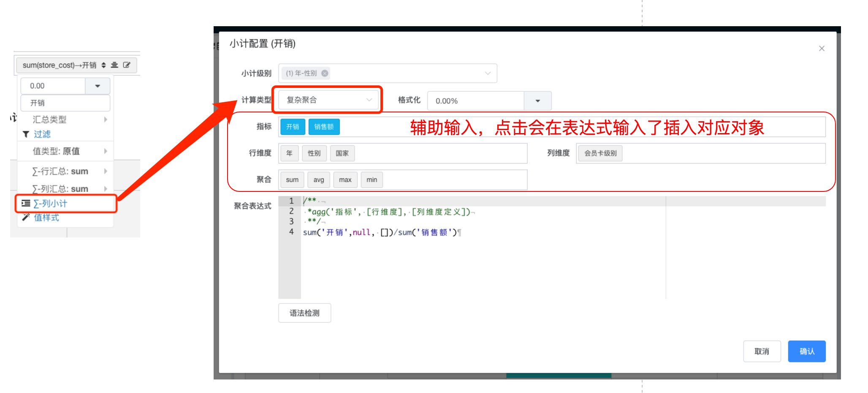Screen dimensions: 868x393
Task: Click the edit icon on the sum(store_cost) field
Action: tap(127, 65)
